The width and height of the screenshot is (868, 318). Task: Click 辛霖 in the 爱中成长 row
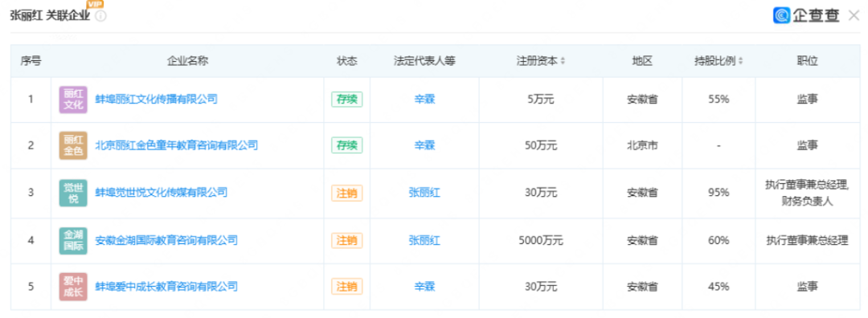424,287
